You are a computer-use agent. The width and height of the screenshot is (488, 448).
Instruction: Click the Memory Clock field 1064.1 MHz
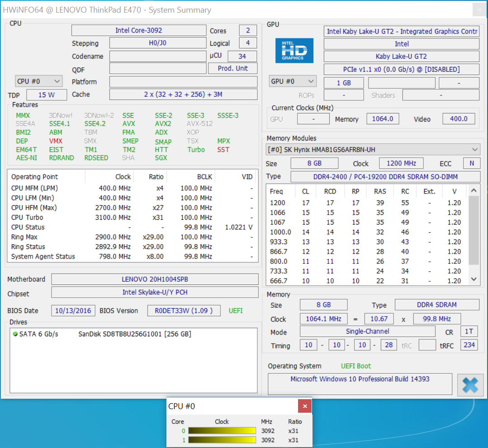tap(324, 319)
